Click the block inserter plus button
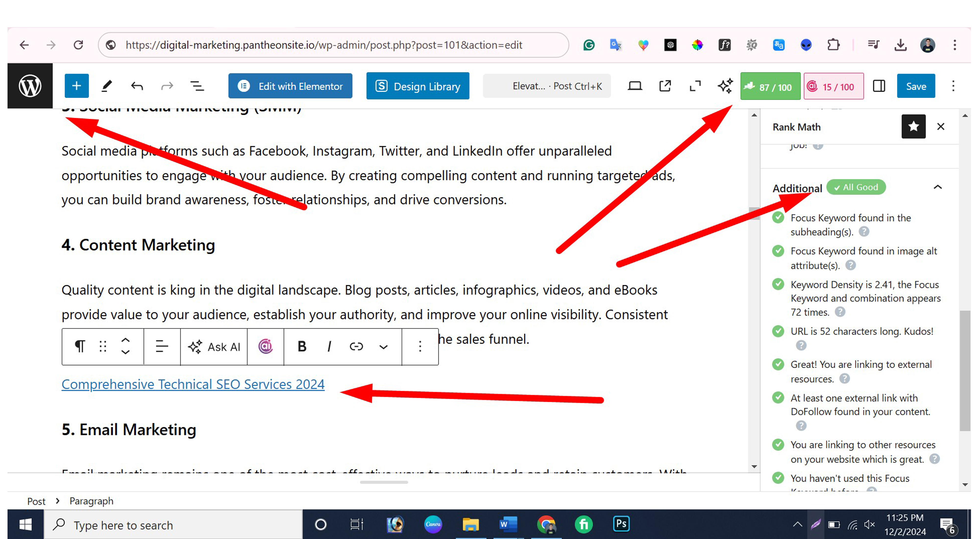980x539 pixels. (76, 86)
